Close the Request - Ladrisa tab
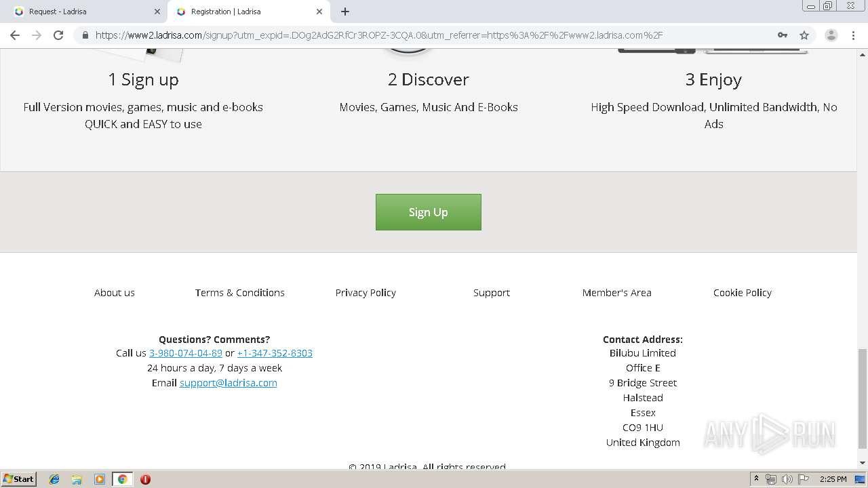868x488 pixels. (x=157, y=12)
